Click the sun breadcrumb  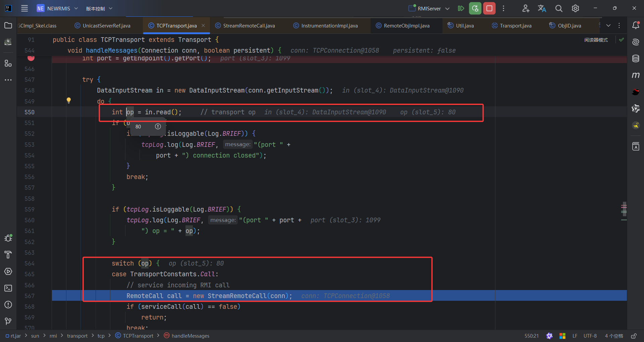coord(35,336)
